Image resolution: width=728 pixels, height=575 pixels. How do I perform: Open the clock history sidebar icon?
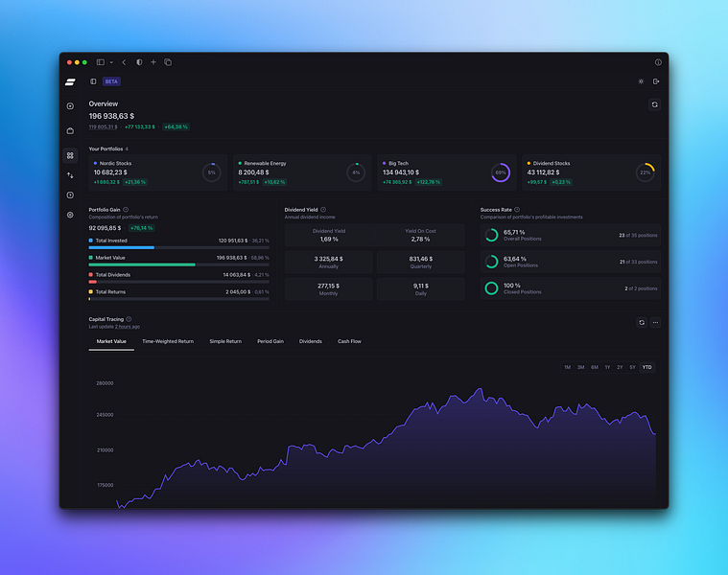click(70, 195)
